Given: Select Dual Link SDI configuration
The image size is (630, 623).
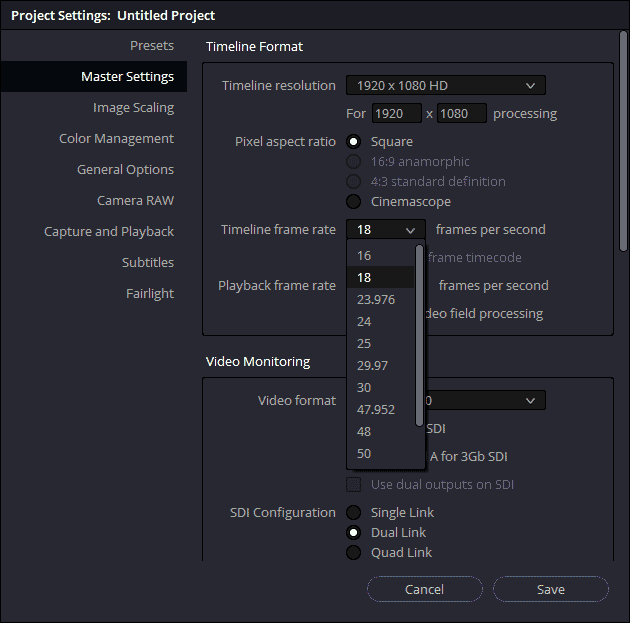Looking at the screenshot, I should [354, 533].
